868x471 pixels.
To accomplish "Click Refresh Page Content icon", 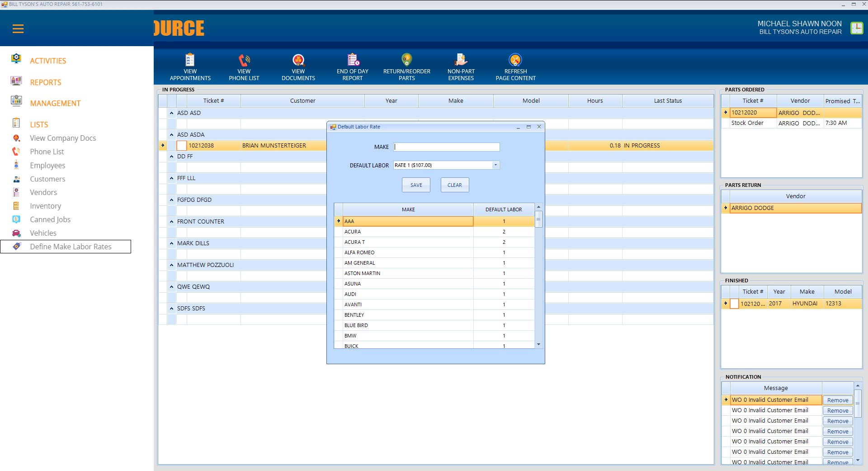I will point(515,60).
